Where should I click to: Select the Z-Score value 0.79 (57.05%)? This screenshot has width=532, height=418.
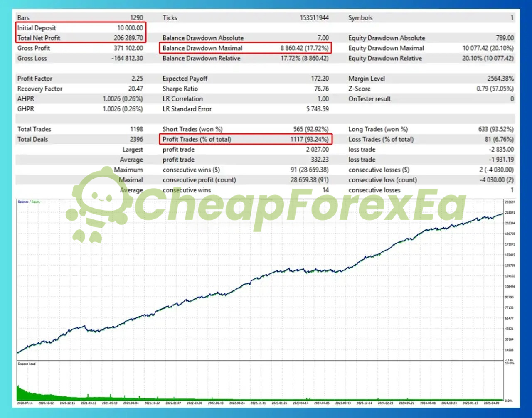[495, 89]
